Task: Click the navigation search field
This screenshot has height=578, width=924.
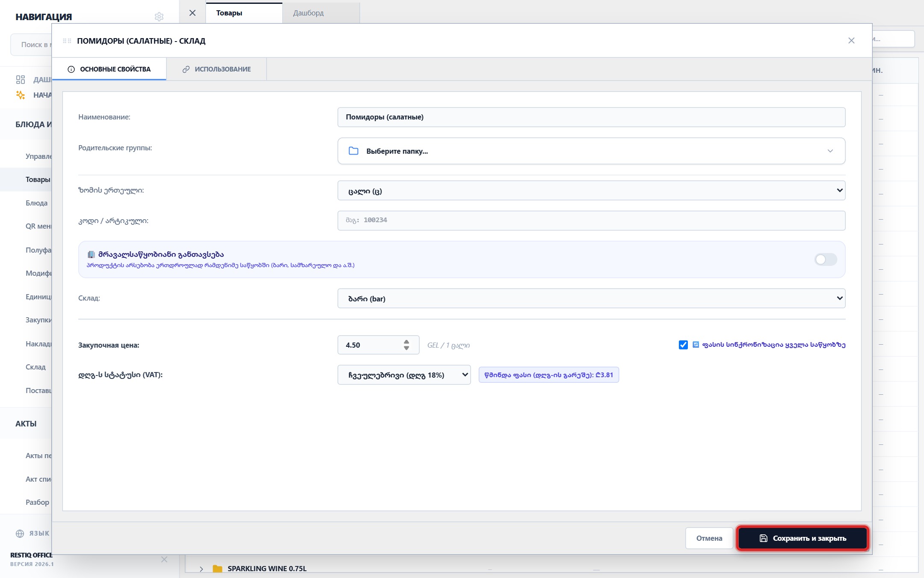Action: click(x=31, y=45)
